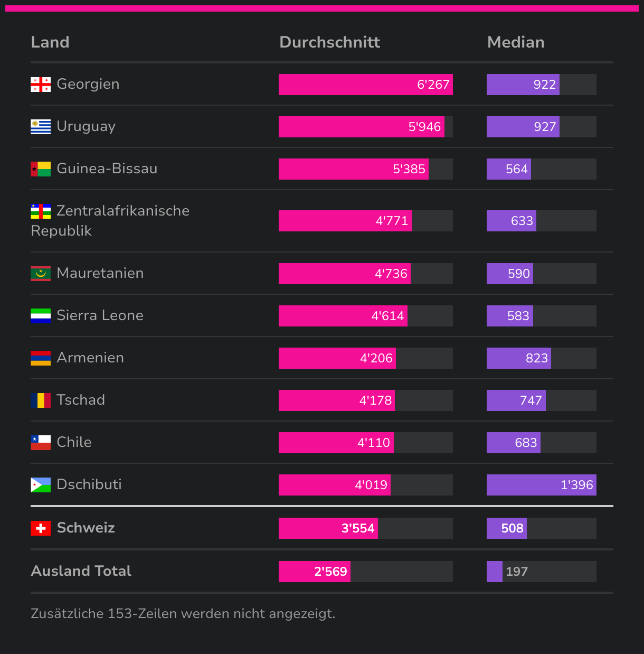The image size is (644, 654).
Task: Click the Uruguay flag icon
Action: click(x=41, y=127)
